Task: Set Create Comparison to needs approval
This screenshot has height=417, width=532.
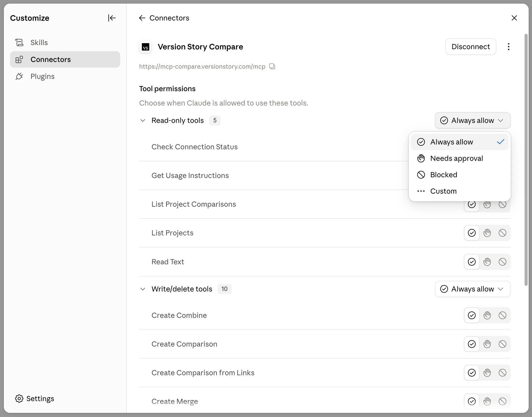Action: tap(487, 344)
